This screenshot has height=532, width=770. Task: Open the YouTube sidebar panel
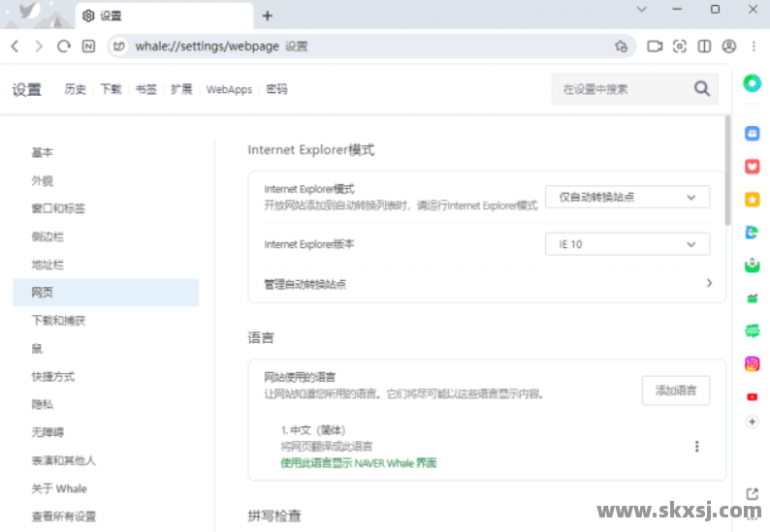click(752, 396)
